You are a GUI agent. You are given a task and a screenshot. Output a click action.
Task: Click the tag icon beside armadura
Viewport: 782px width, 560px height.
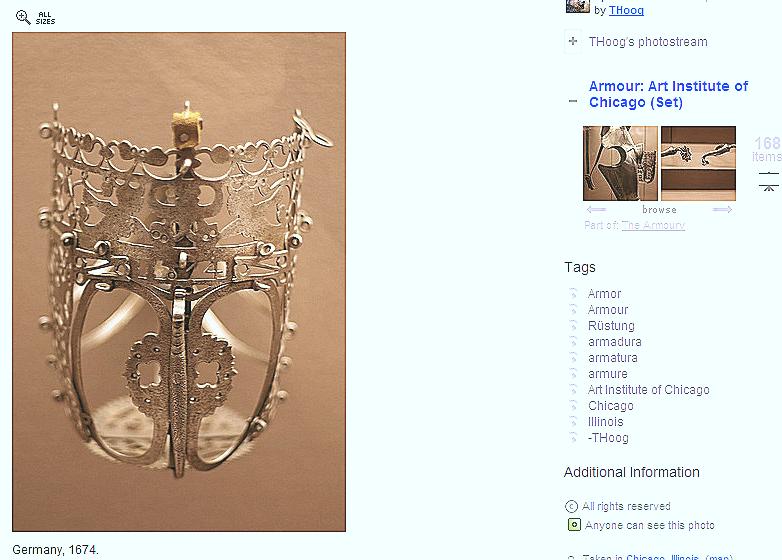pyautogui.click(x=574, y=342)
